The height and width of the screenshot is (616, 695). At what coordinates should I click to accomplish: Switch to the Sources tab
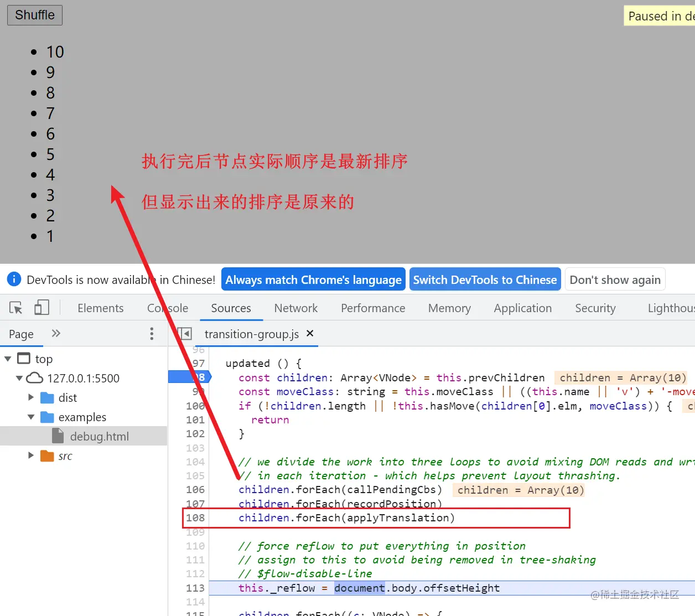(231, 308)
